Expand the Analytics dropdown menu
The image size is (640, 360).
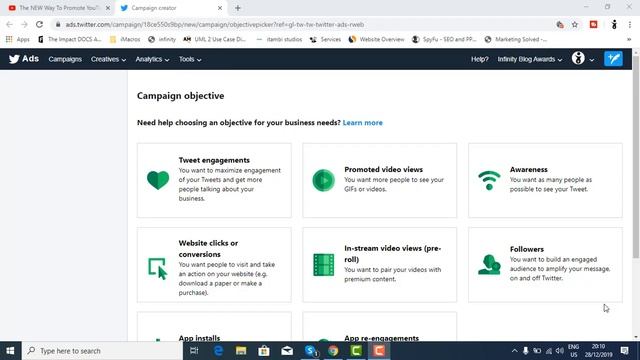(152, 59)
